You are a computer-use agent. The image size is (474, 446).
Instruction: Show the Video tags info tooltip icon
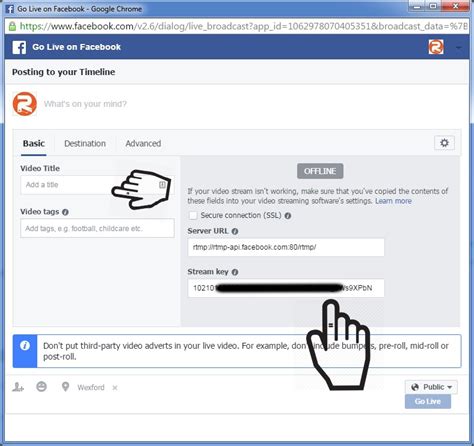[65, 212]
